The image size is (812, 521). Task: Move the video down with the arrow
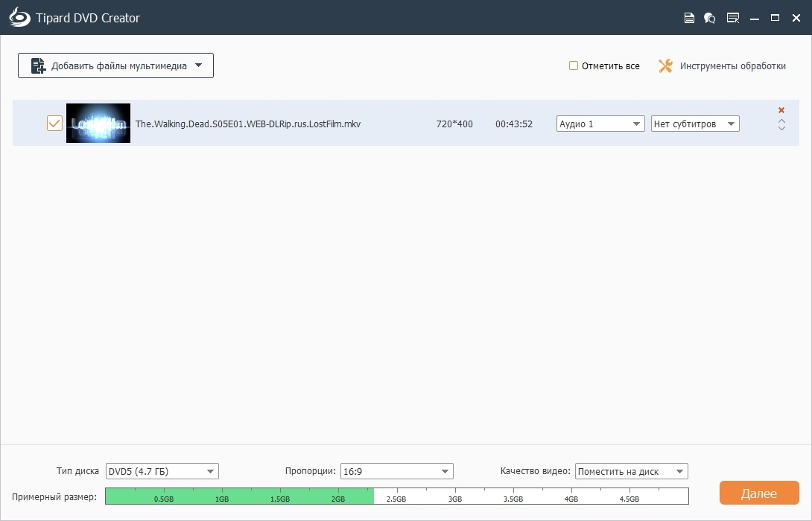(x=781, y=129)
